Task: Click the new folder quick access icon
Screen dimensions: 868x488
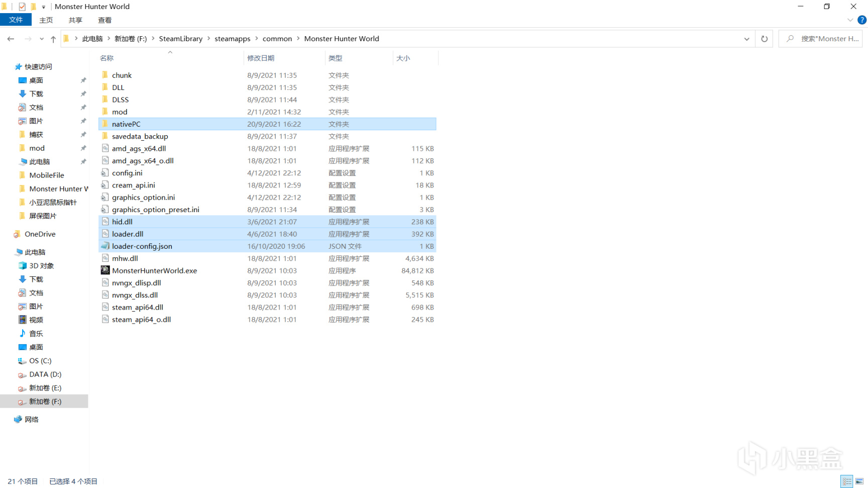Action: coord(34,7)
